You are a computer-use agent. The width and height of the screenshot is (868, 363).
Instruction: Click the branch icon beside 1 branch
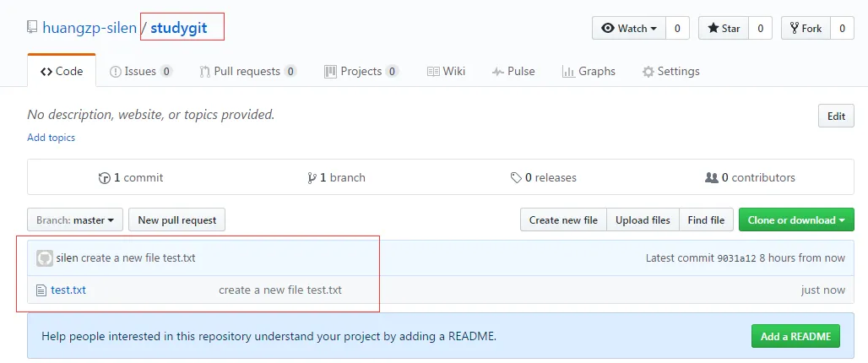[312, 178]
